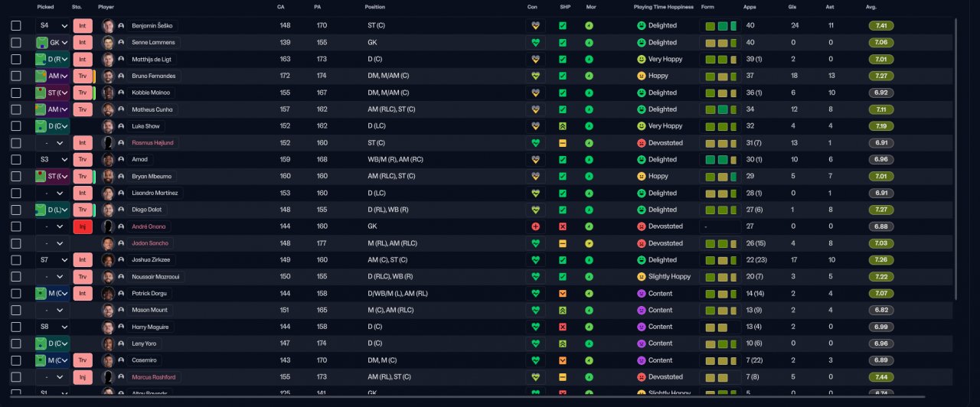Open the S8 dropdown for Harry Maguire
980x407 pixels.
[52, 327]
